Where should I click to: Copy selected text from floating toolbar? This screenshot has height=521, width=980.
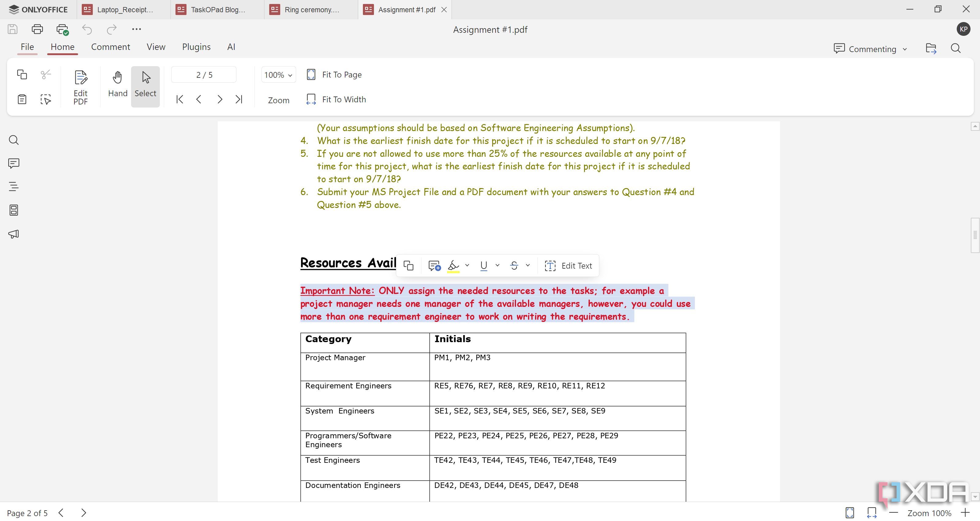point(408,266)
